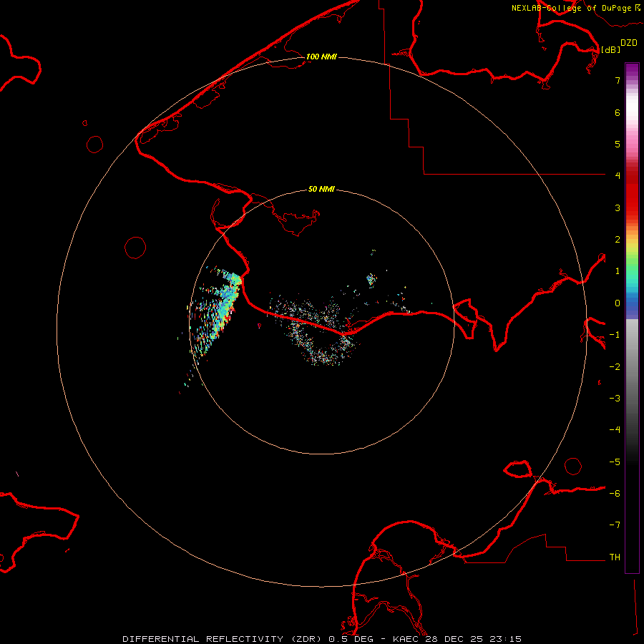Click the 6 dB tick label
644x644 pixels.
pyautogui.click(x=618, y=112)
